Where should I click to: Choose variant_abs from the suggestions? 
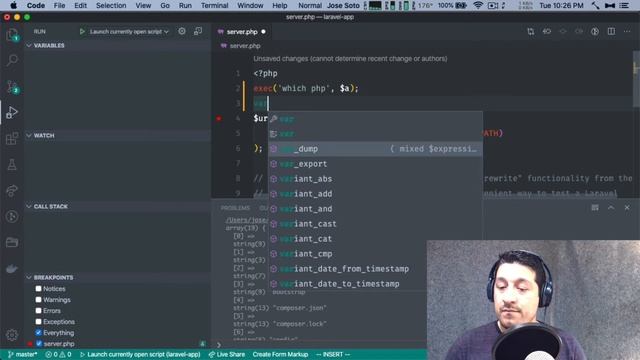[375, 179]
